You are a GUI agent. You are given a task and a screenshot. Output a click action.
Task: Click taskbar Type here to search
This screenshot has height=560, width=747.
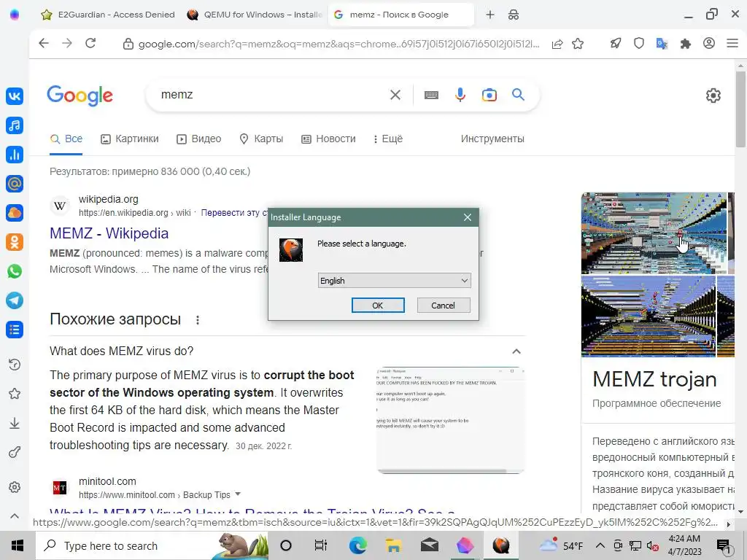pyautogui.click(x=152, y=545)
